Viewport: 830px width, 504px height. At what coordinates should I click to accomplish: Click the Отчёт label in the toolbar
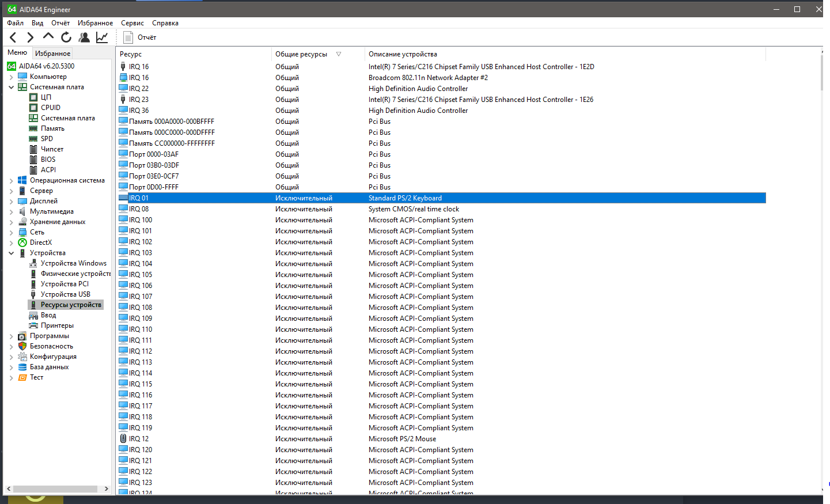coord(147,37)
